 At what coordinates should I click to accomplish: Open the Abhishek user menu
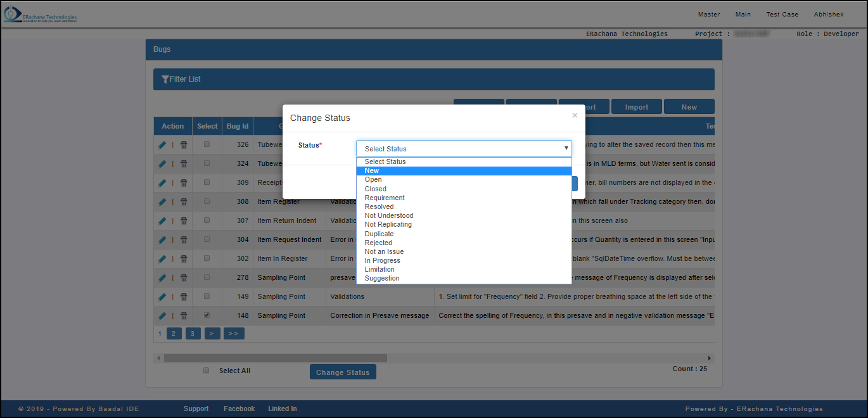(829, 15)
